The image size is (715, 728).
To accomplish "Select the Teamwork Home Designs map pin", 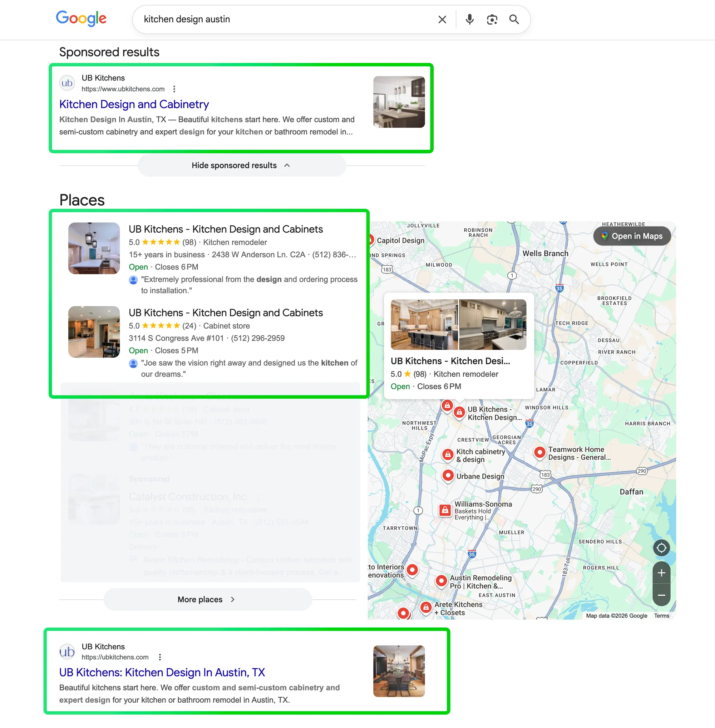I will click(539, 453).
